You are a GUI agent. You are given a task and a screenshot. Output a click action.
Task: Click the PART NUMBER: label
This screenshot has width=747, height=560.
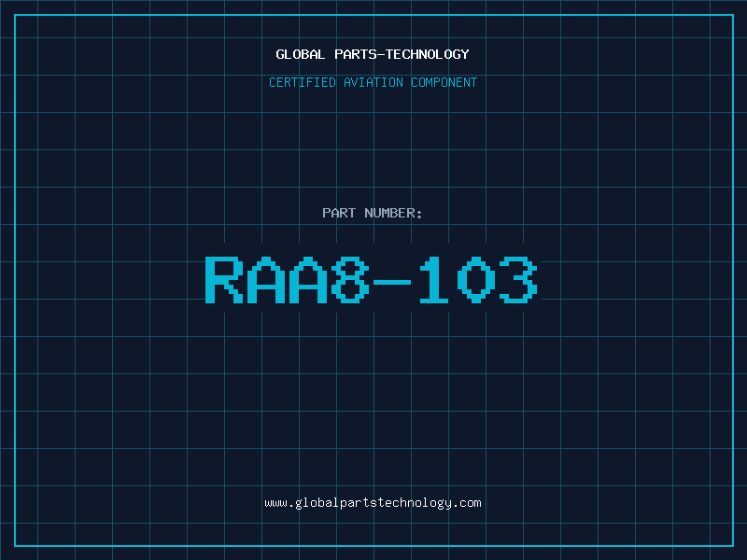(373, 213)
